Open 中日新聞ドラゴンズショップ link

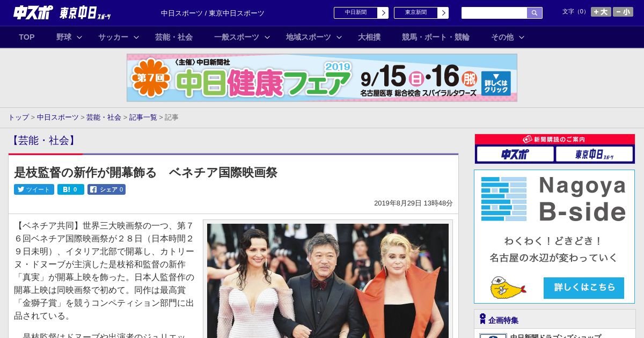tap(555, 335)
